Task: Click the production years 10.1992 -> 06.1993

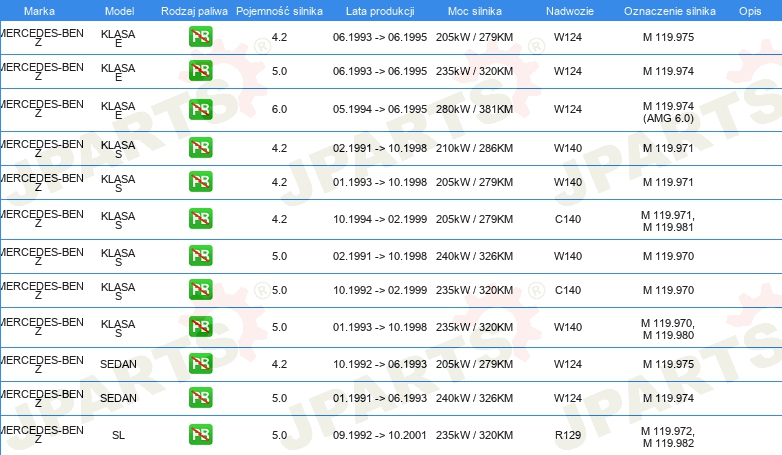Action: point(380,364)
